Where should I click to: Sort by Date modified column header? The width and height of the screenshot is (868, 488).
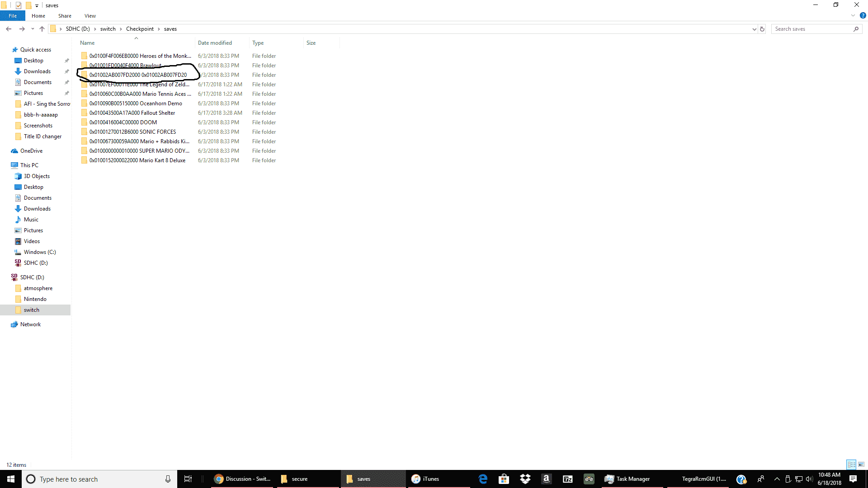pyautogui.click(x=222, y=43)
